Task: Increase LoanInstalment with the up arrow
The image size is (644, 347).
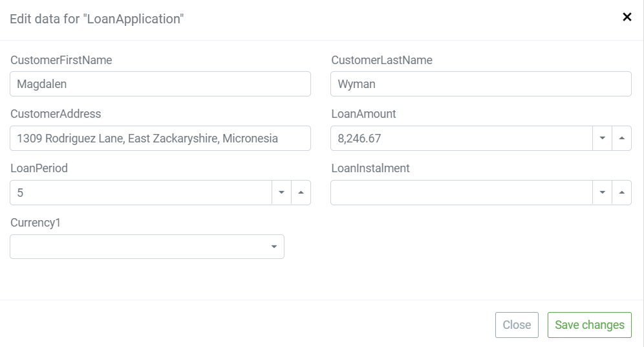Action: coord(622,192)
